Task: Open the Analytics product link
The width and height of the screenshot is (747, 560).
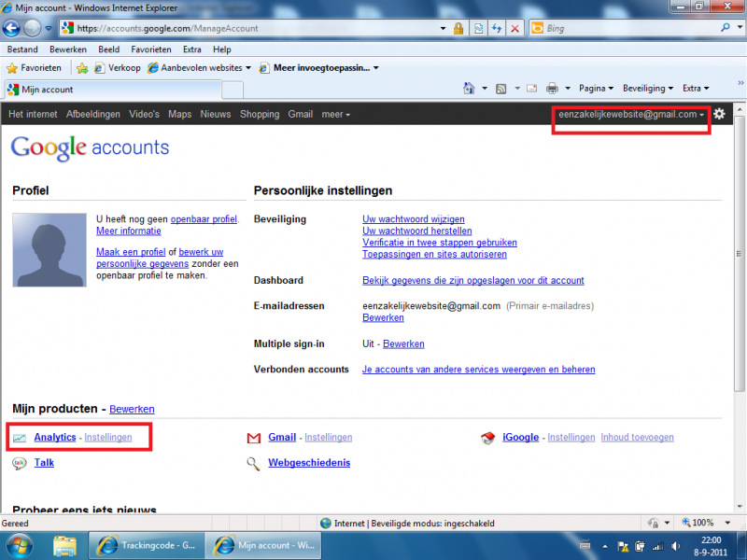Action: (x=55, y=437)
